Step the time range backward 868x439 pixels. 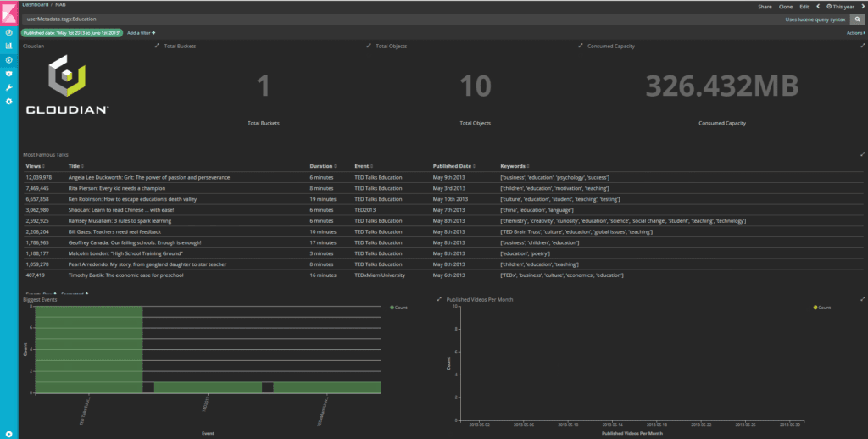click(818, 7)
